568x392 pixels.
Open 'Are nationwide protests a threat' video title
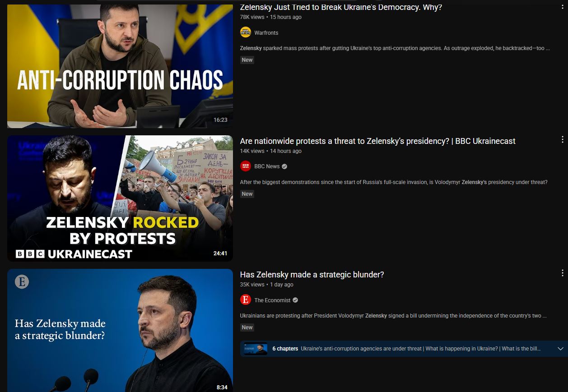point(377,141)
